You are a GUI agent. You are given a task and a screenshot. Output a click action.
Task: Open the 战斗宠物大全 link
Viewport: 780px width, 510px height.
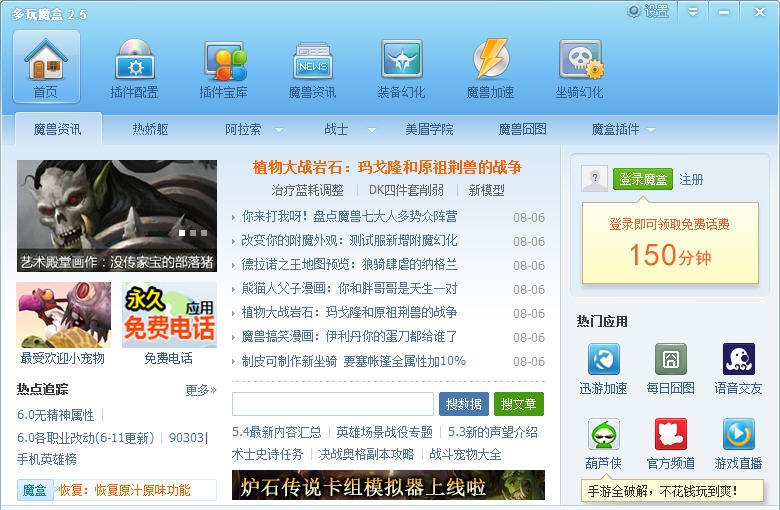[466, 454]
